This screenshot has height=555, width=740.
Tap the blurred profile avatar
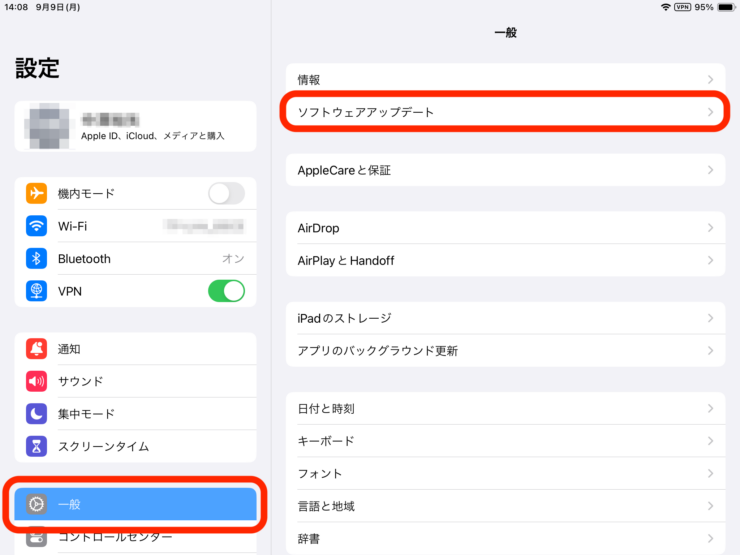tap(50, 126)
